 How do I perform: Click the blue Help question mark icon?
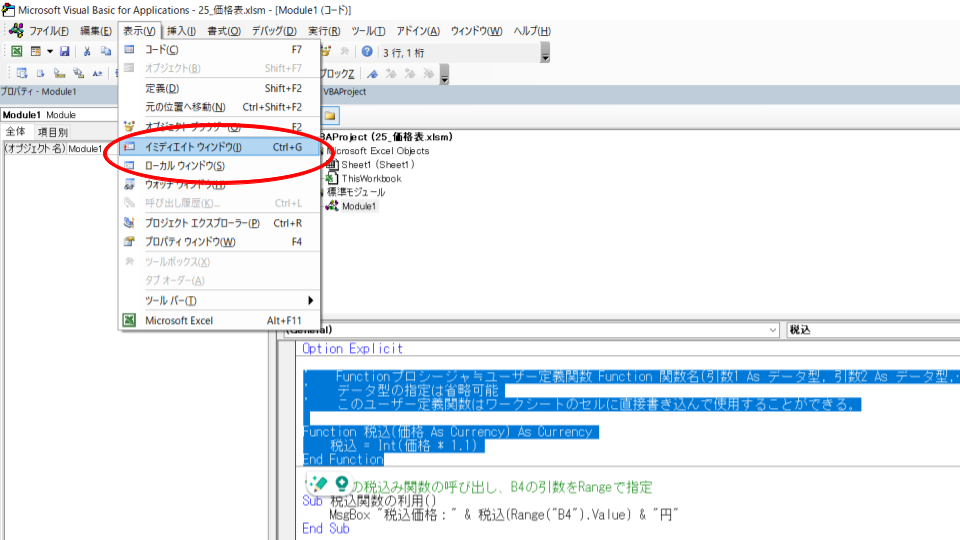click(x=367, y=51)
